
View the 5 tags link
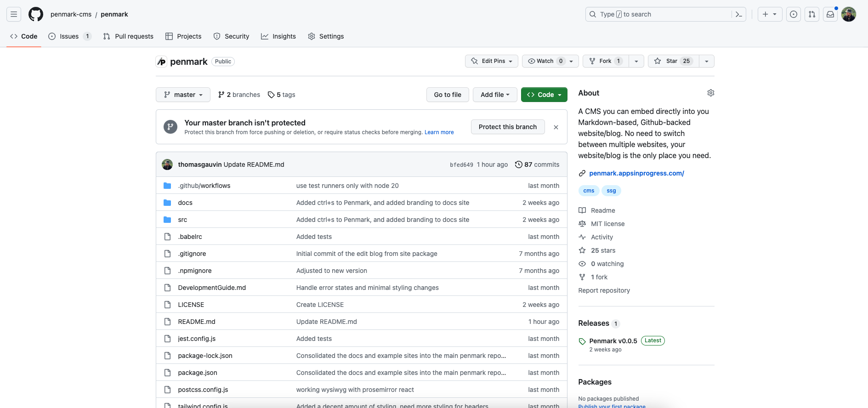click(x=282, y=95)
